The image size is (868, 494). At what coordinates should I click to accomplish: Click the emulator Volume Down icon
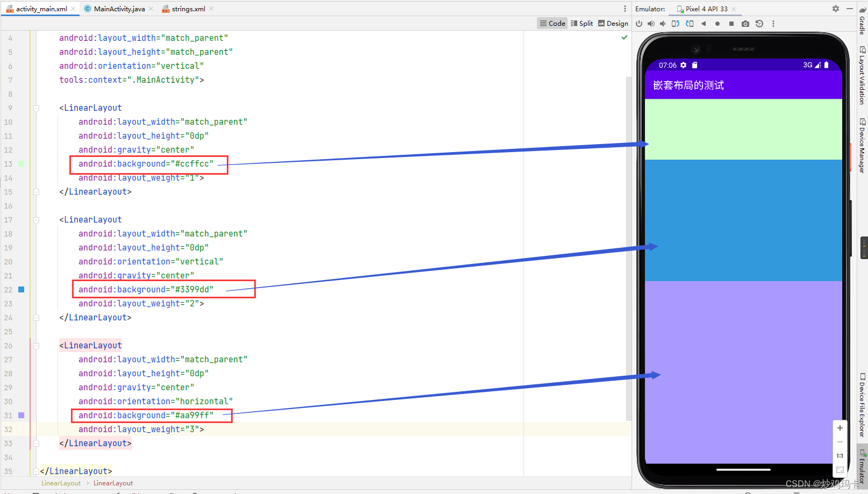pos(663,24)
